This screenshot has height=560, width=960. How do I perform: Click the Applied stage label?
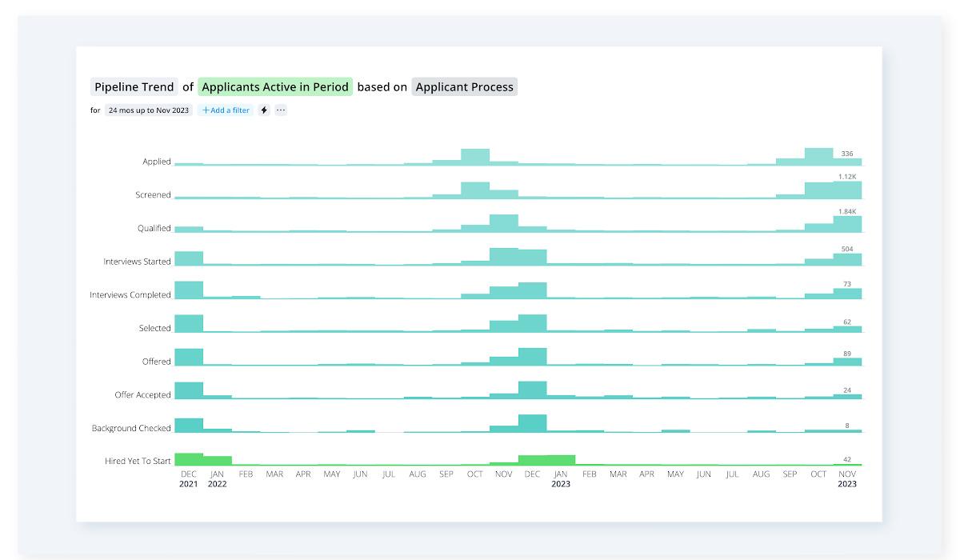157,162
